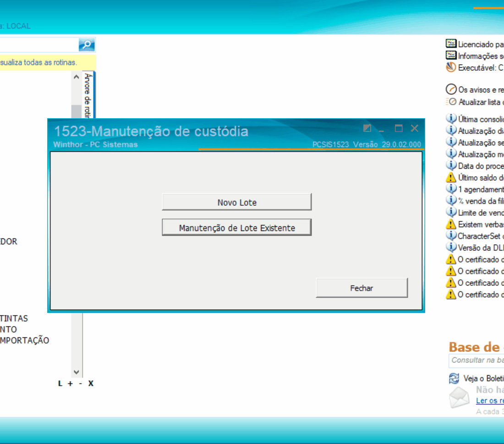Click the magnifier search icon in the routines panel
This screenshot has width=504, height=444.
(x=87, y=45)
